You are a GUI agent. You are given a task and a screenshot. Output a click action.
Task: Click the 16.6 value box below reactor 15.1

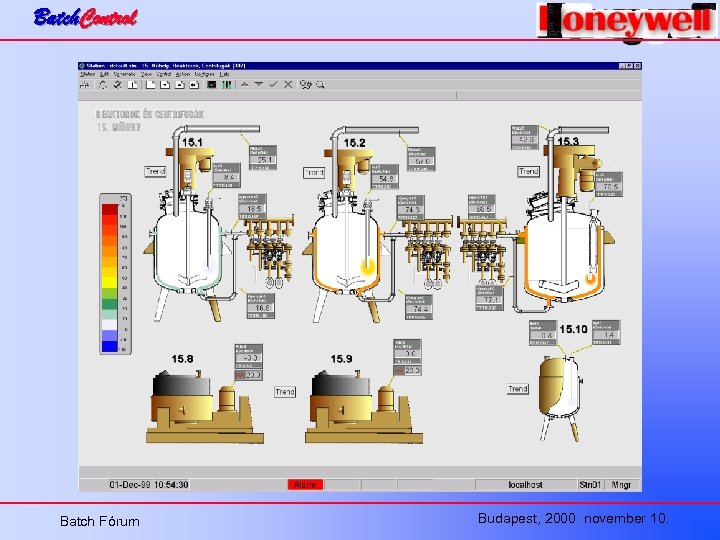(262, 308)
